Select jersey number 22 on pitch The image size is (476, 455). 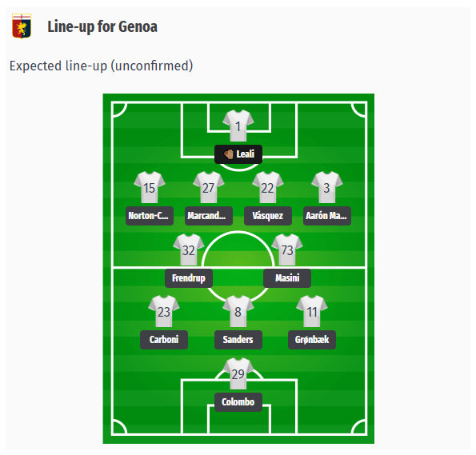268,187
